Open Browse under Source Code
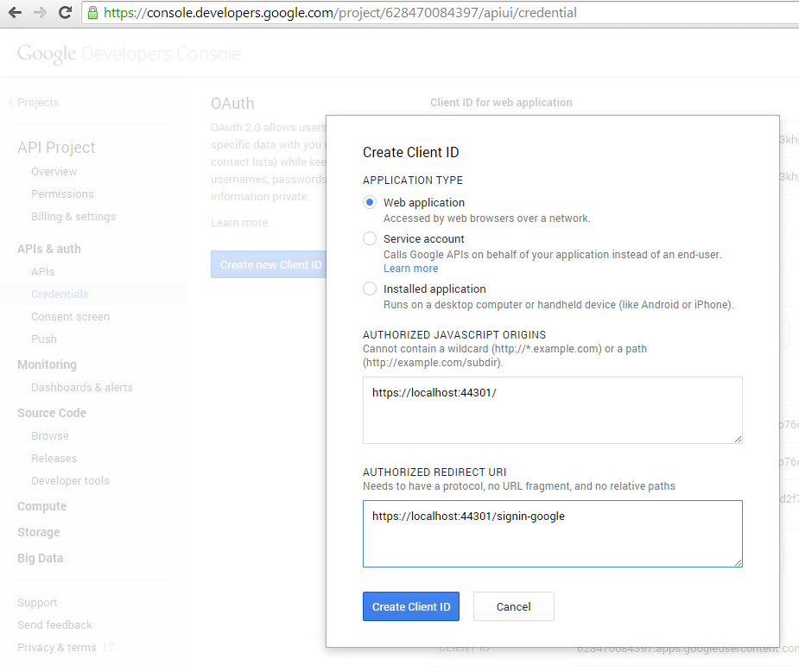Screen dimensions: 799x672 click(x=50, y=435)
